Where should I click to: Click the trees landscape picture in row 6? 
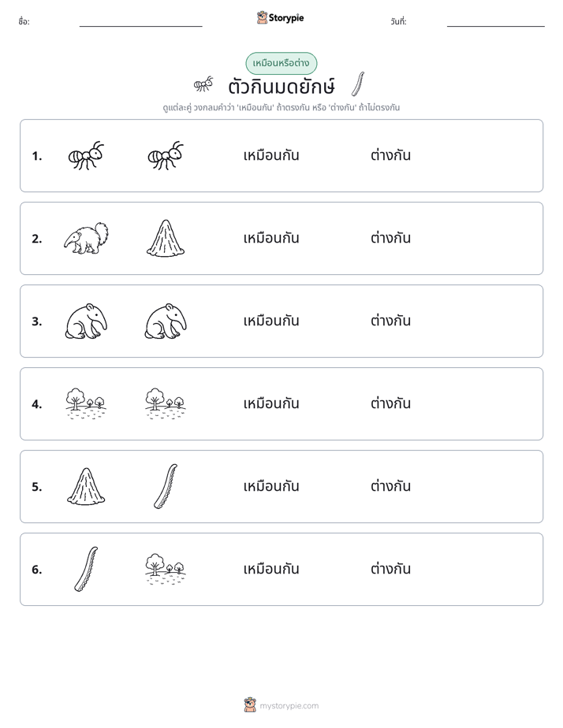166,569
